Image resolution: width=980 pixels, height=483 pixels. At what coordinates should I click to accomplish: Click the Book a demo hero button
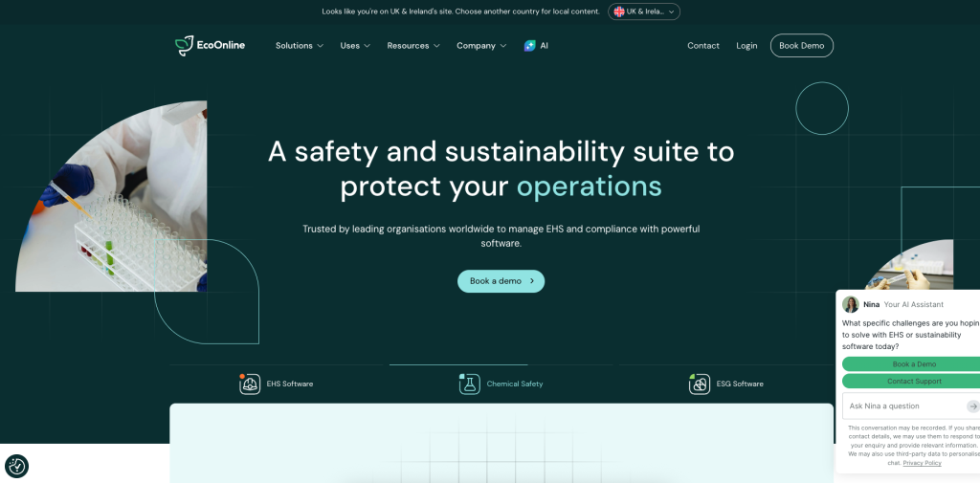click(x=501, y=281)
